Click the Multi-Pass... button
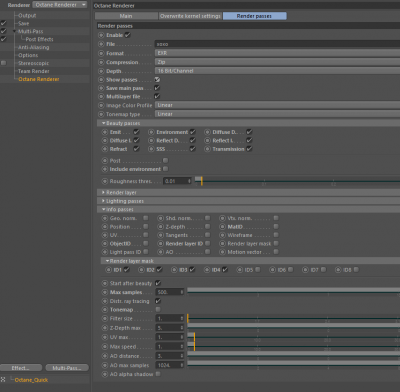The height and width of the screenshot is (392, 400). pyautogui.click(x=67, y=368)
